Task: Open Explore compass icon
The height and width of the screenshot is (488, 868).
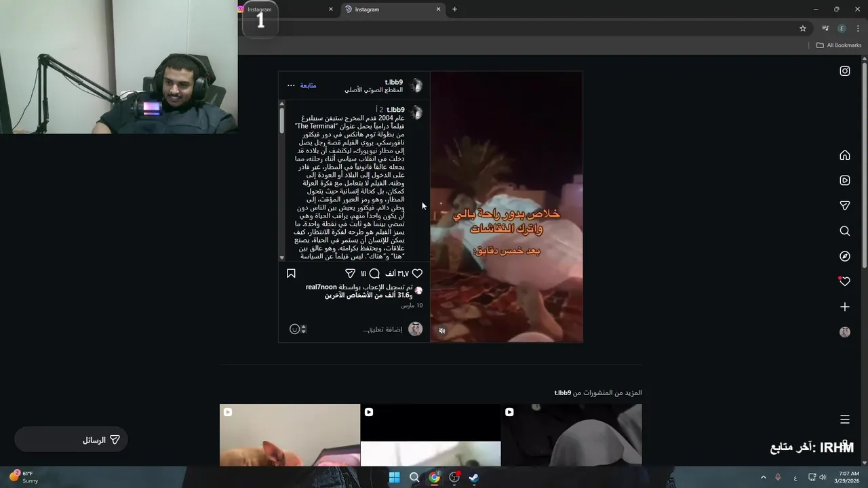Action: tap(845, 256)
